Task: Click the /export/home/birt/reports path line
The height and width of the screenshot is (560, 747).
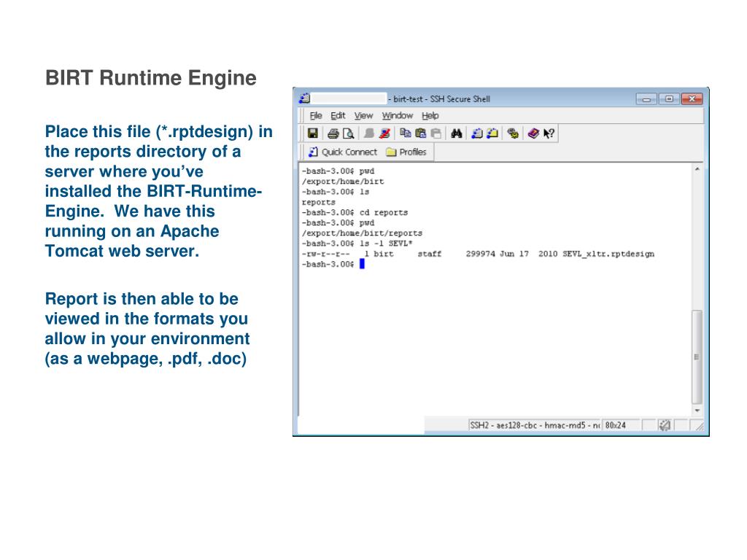Action: coord(362,233)
